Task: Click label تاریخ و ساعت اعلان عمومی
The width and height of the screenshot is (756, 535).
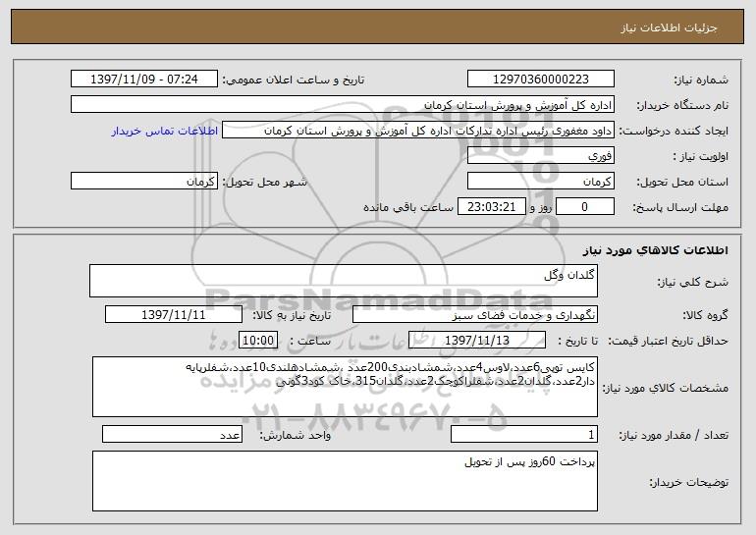Action: (294, 80)
